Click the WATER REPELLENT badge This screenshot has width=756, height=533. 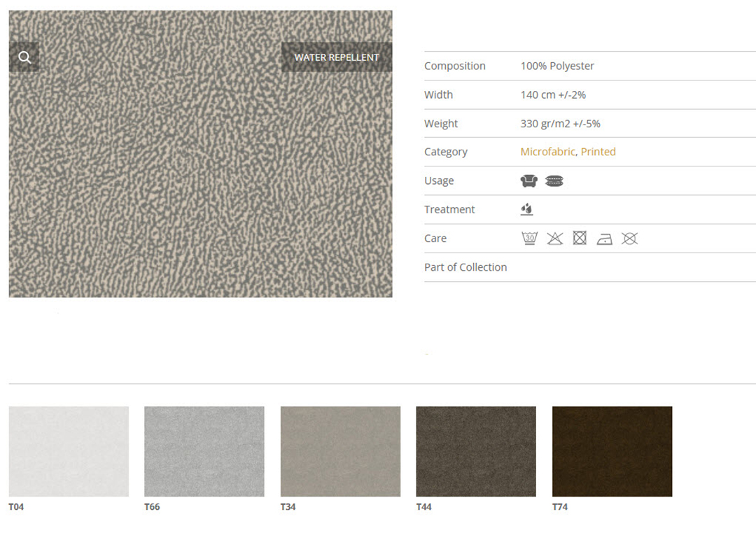pos(337,57)
